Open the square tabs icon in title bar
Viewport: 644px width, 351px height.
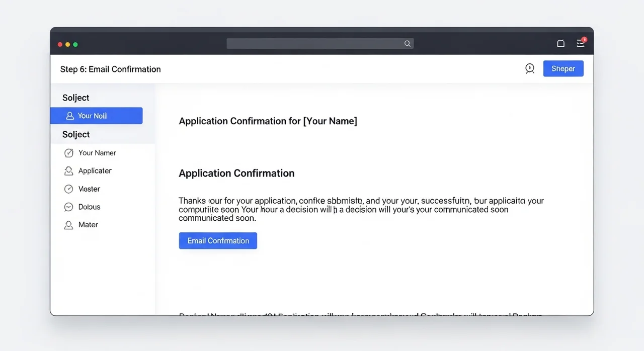[561, 44]
